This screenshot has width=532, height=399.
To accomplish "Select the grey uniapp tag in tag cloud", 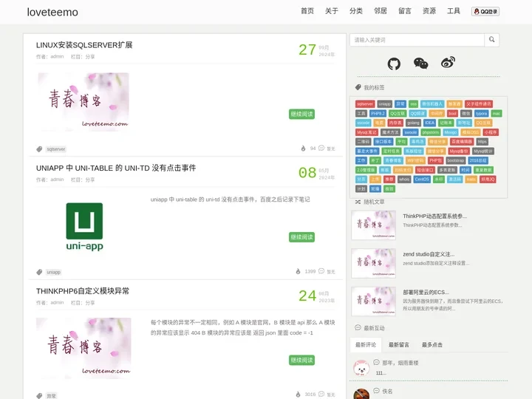I will tap(384, 104).
